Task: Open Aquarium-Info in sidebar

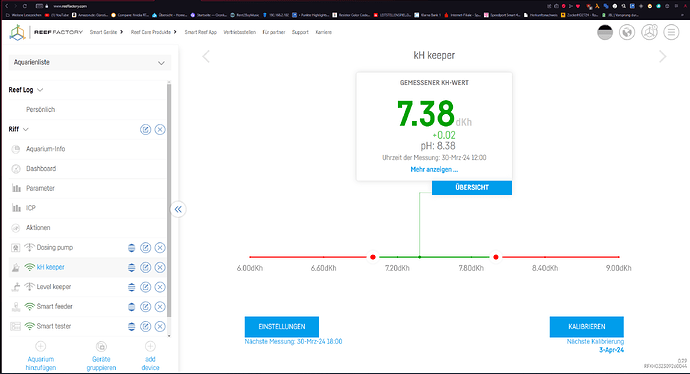Action: [45, 149]
